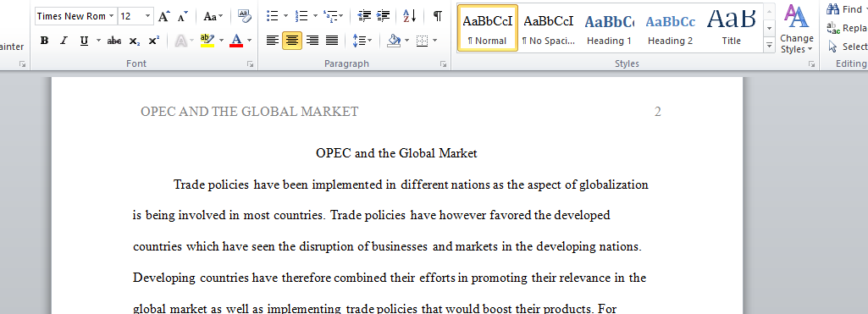868x314 pixels.
Task: Open line and paragraph spacing menu
Action: (x=362, y=41)
